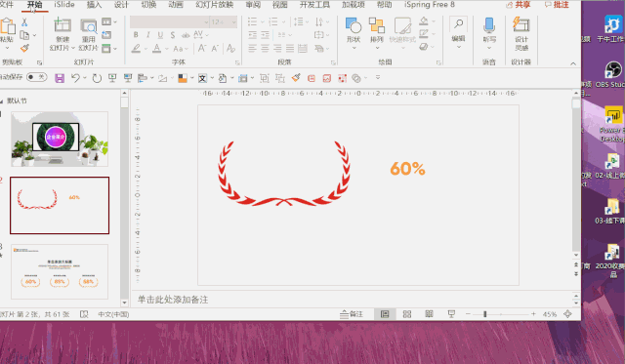The height and width of the screenshot is (364, 625).
Task: Click the Share button
Action: tap(519, 5)
